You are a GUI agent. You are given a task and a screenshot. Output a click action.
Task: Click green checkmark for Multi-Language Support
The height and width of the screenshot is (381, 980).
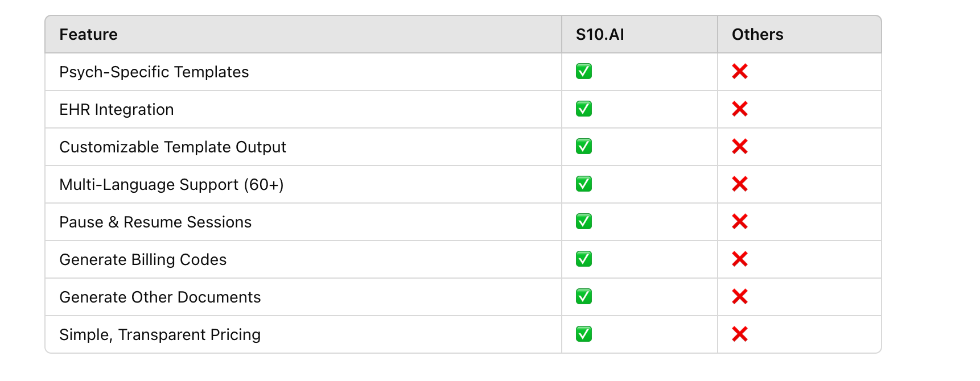(x=584, y=184)
